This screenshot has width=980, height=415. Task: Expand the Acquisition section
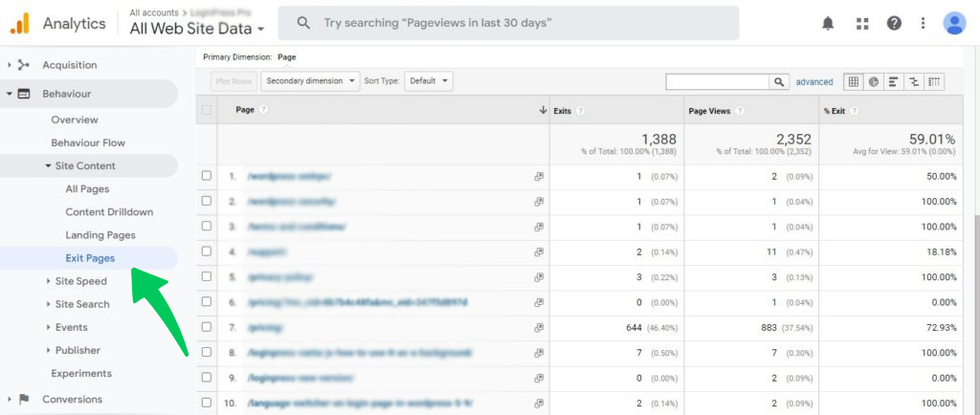[10, 65]
